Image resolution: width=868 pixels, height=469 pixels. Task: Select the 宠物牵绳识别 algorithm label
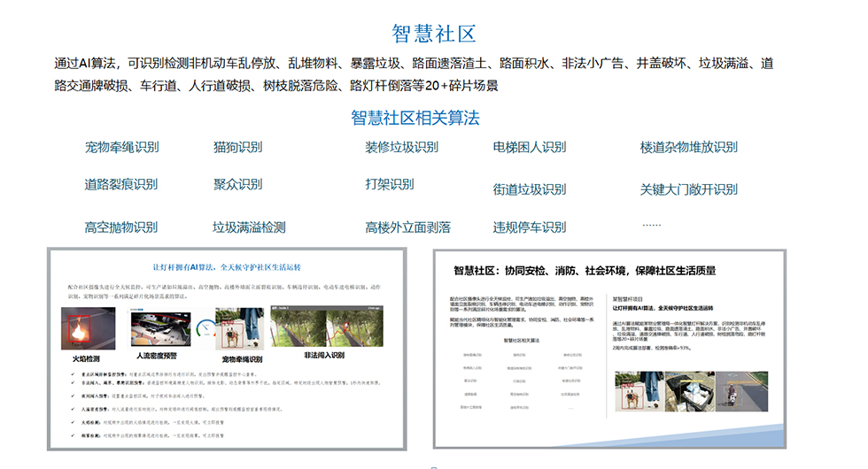[122, 147]
